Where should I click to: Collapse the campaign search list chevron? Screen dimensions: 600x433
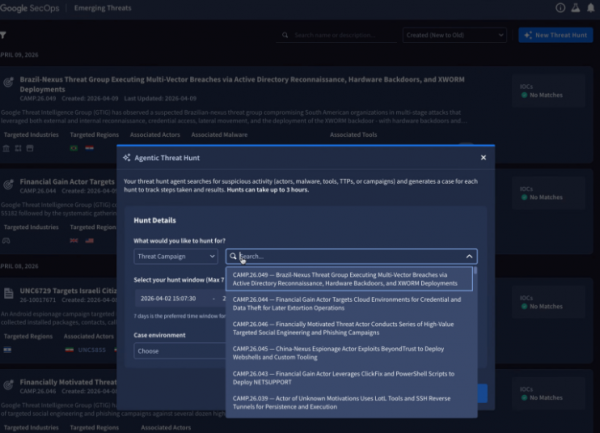click(x=469, y=256)
